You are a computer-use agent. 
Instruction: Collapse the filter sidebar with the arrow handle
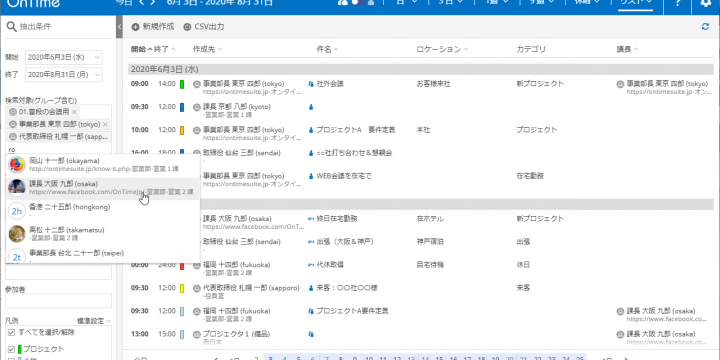(119, 27)
